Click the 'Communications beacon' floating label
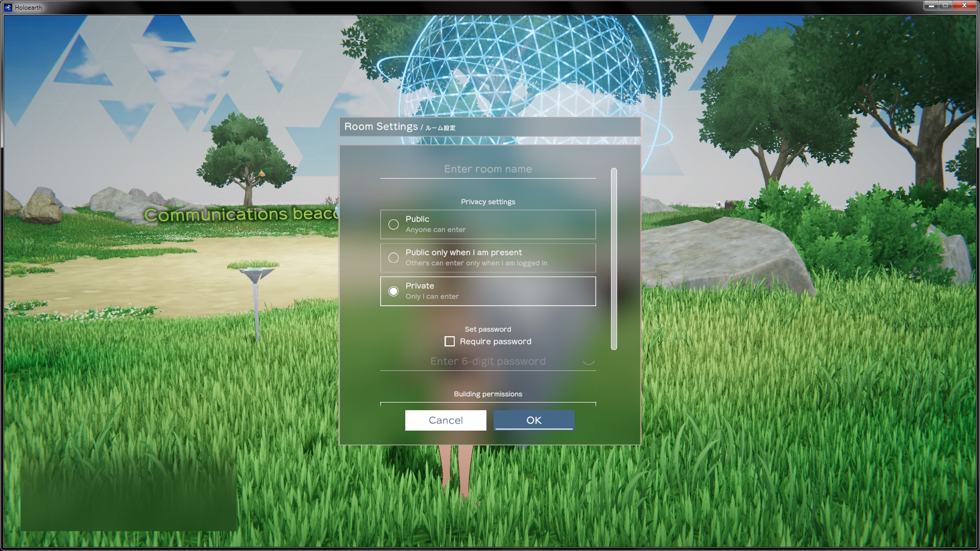980x551 pixels. click(240, 214)
